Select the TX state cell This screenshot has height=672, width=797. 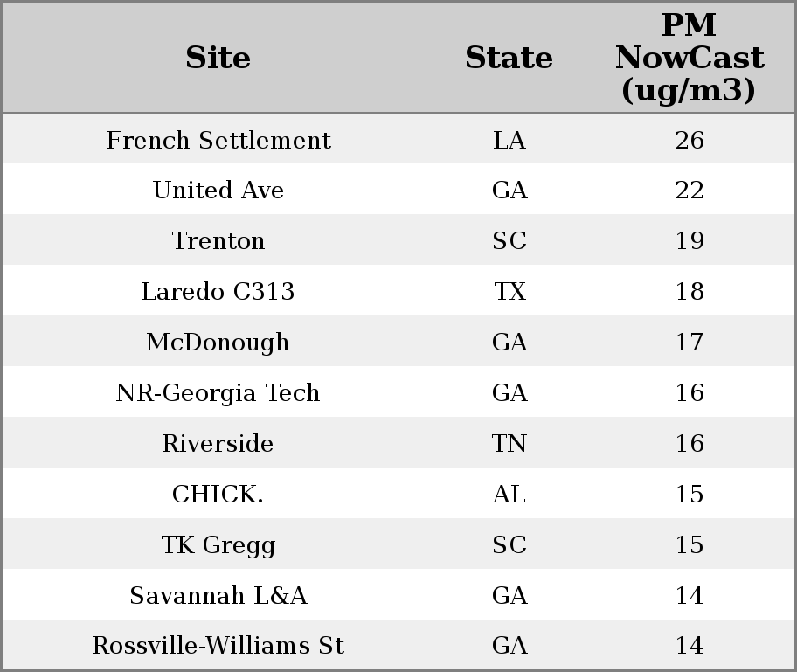coord(509,292)
